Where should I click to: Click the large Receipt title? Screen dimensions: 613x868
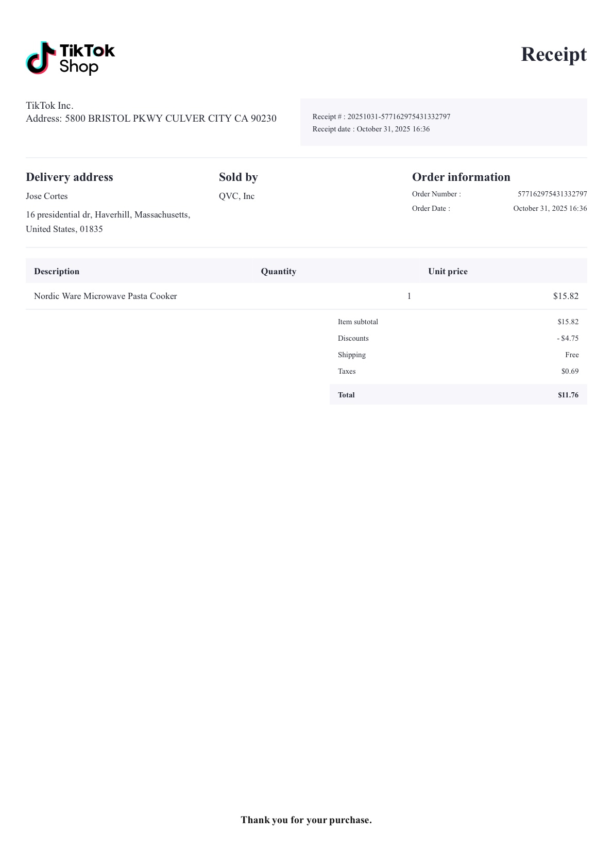click(553, 54)
